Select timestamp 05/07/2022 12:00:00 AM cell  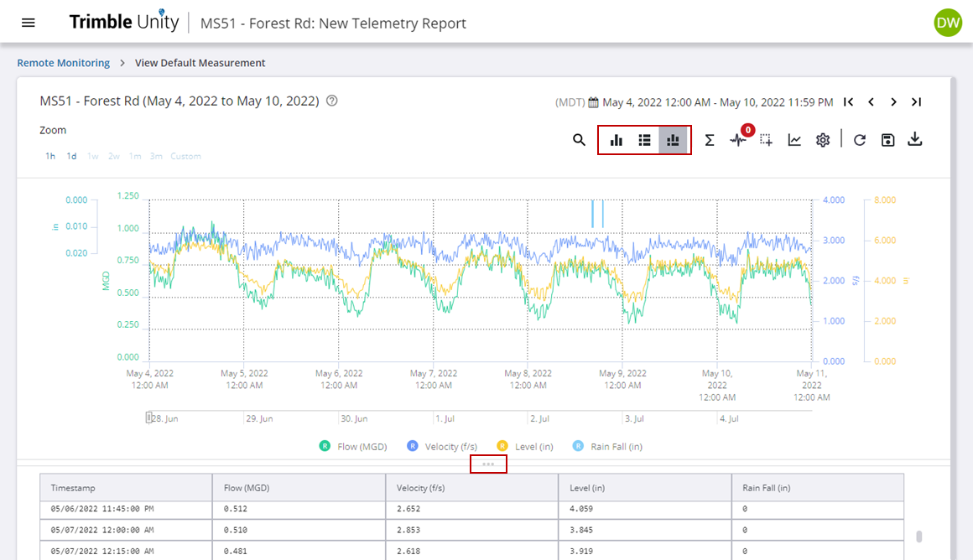126,530
